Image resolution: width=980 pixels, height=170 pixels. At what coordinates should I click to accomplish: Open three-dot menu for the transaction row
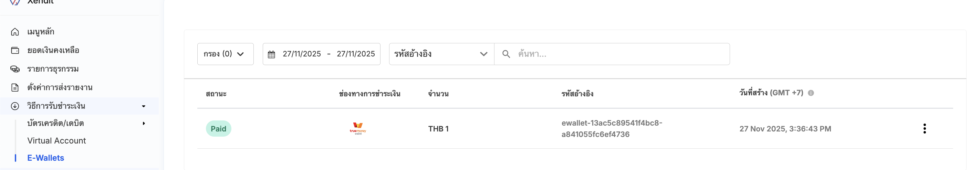[x=924, y=129]
